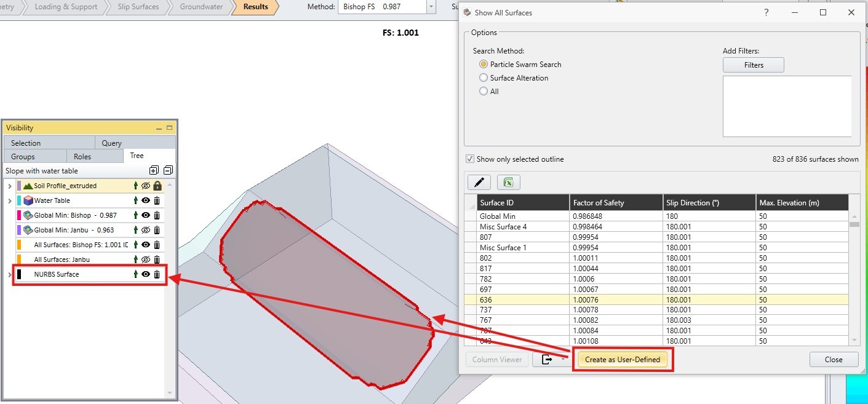This screenshot has width=868, height=404.
Task: Click green arrow icon on NURBS Surface row
Action: 135,274
